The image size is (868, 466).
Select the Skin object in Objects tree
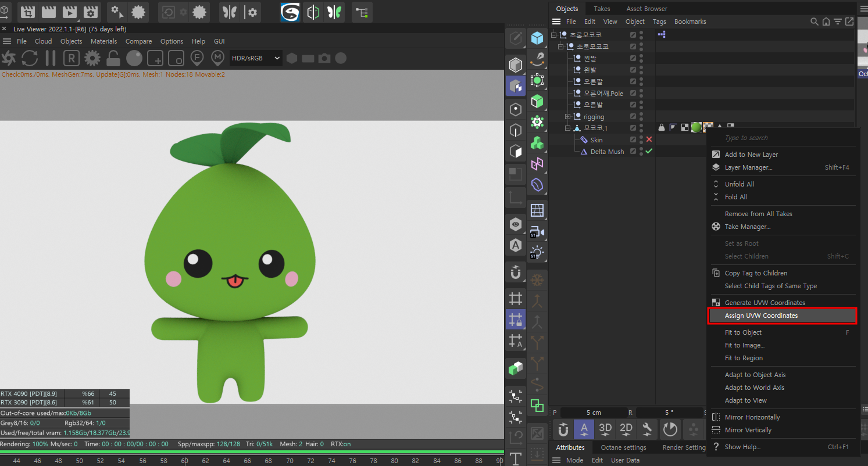[x=596, y=140]
